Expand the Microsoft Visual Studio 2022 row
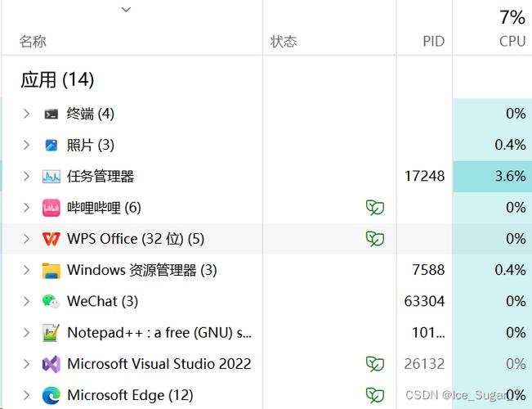Viewport: 532px width, 409px height. pos(26,364)
